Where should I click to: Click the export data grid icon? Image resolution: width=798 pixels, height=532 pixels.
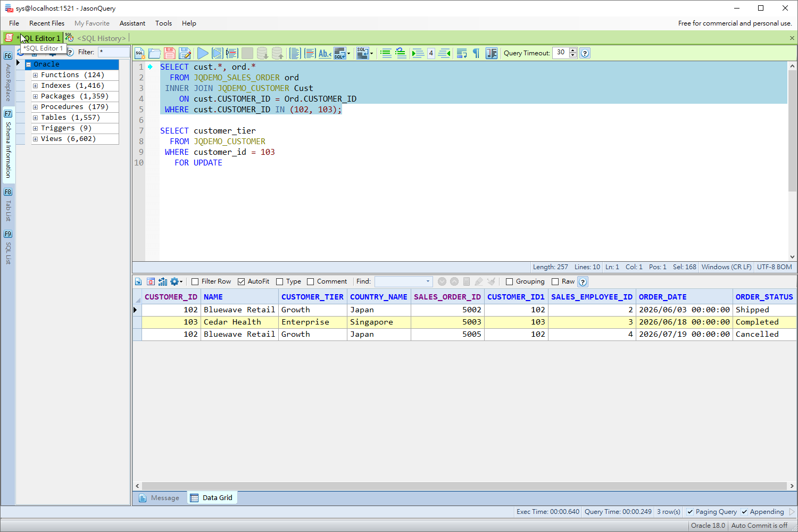pos(138,282)
